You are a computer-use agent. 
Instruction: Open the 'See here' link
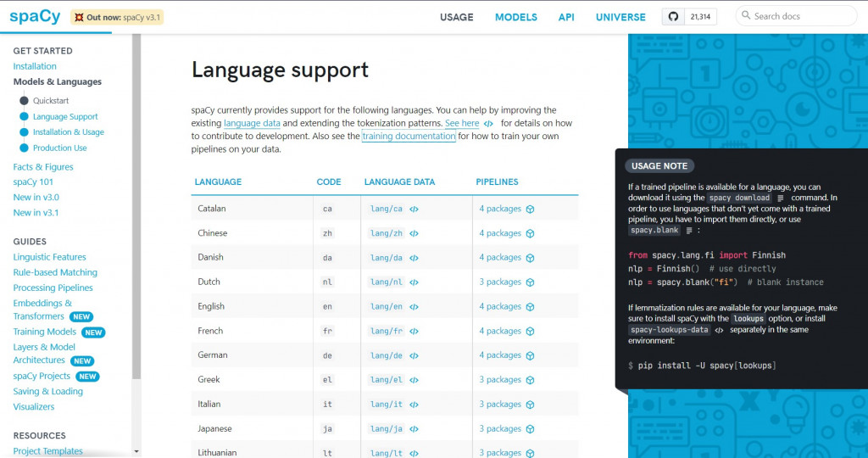tap(462, 123)
